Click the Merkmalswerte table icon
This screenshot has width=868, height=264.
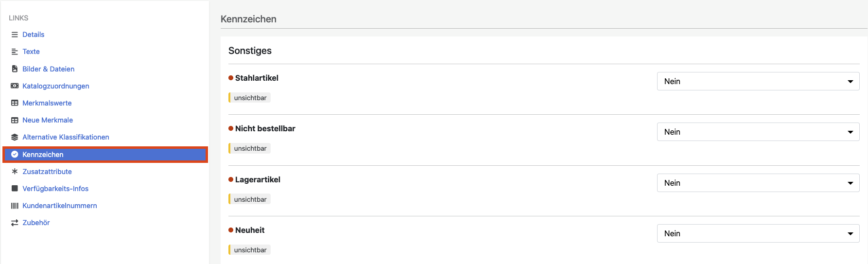pyautogui.click(x=15, y=103)
